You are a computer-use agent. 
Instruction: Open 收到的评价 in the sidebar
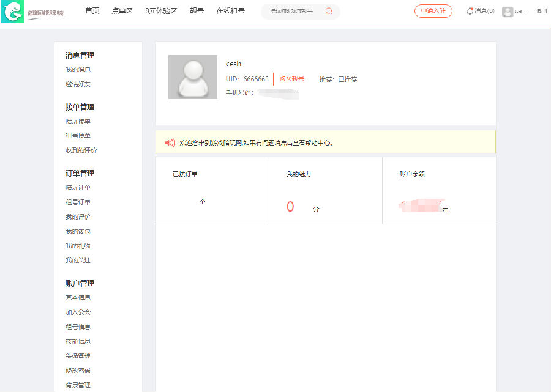81,150
